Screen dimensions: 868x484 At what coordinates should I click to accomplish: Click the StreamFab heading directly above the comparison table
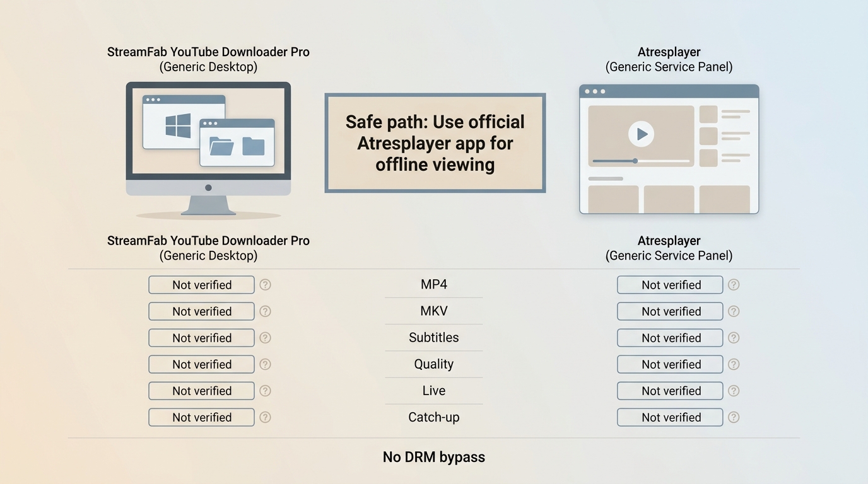208,248
